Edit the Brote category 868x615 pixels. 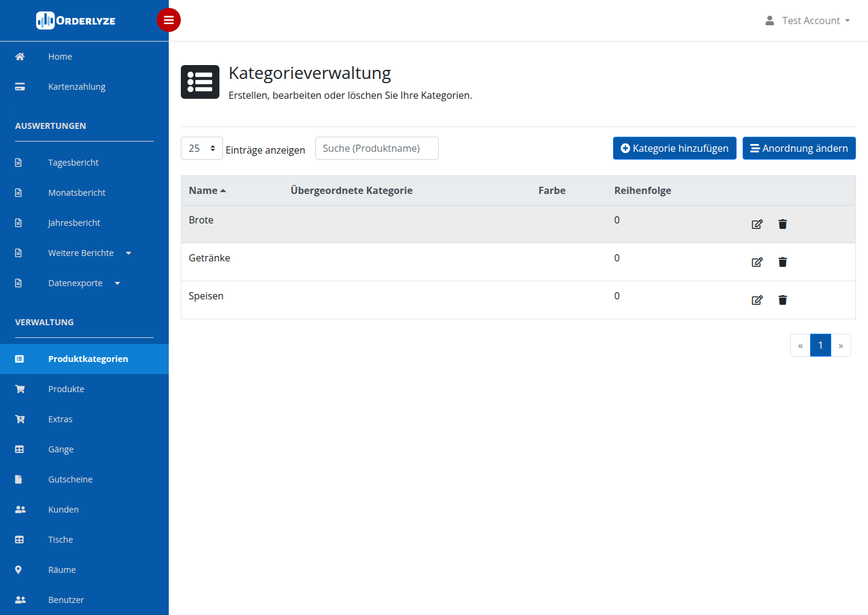757,224
